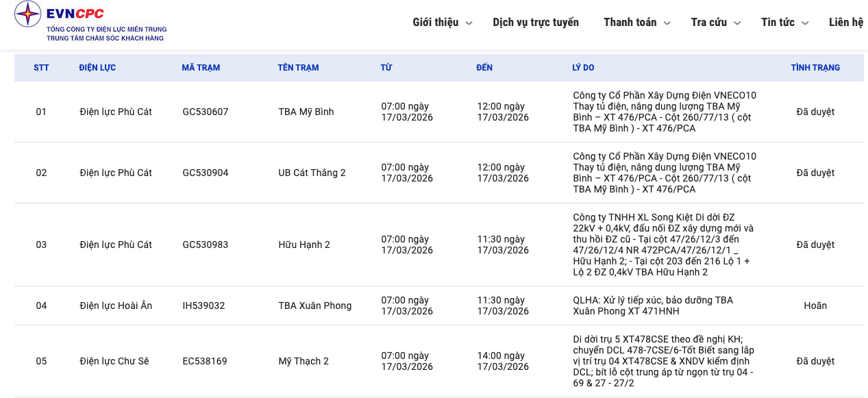Expand the Giới thiệu menu chevron
Viewport: 868px width, 398px height.
coord(469,23)
